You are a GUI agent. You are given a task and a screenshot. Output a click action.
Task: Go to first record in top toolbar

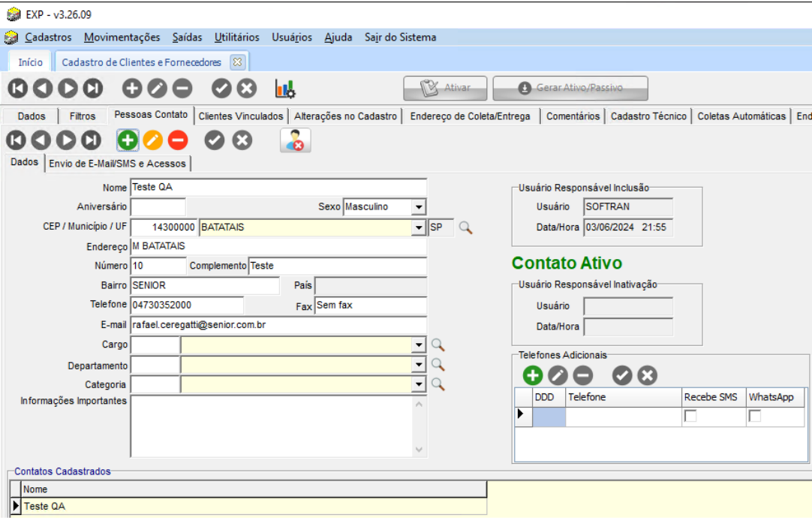[18, 89]
